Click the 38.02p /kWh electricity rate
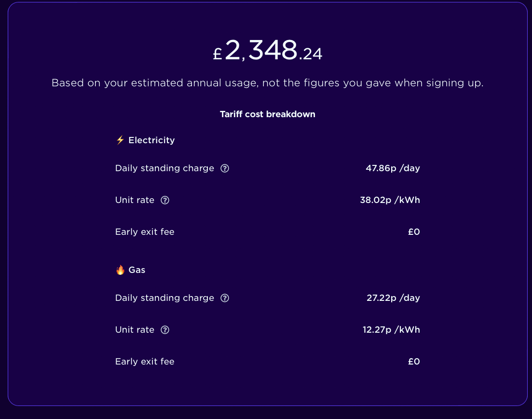Viewport: 532px width, 419px height. click(x=390, y=200)
